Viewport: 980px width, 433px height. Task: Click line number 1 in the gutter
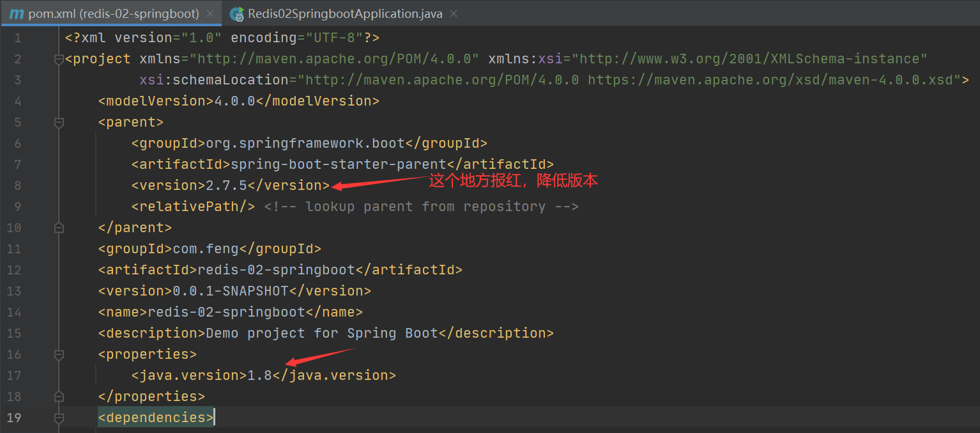(17, 38)
